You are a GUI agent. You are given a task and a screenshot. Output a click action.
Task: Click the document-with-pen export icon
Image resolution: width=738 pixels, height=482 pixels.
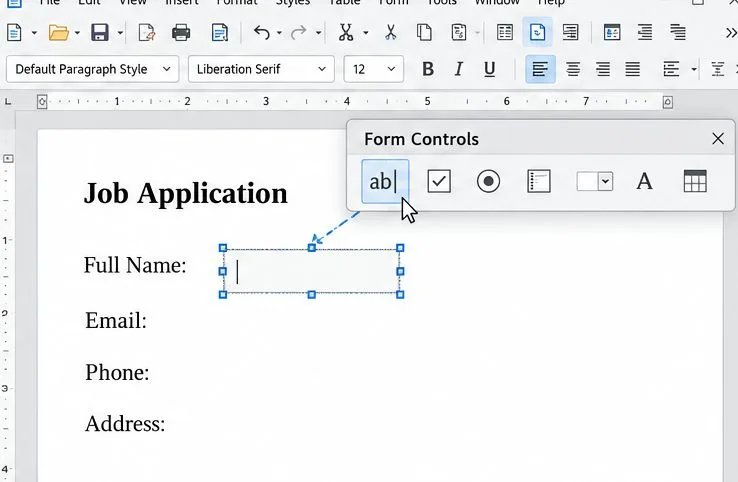tap(146, 33)
